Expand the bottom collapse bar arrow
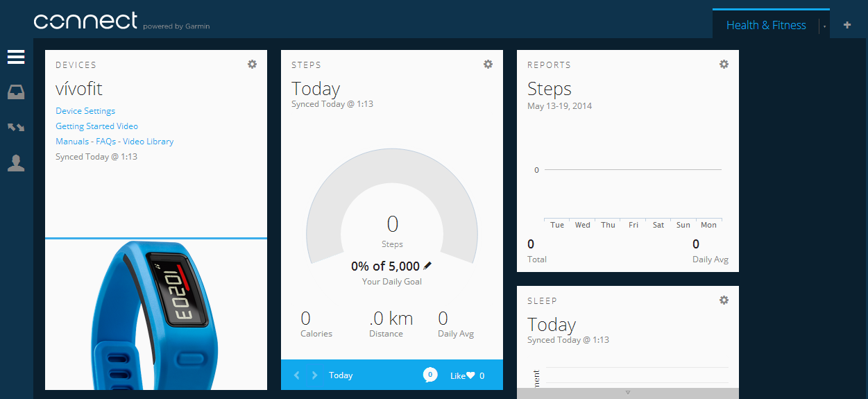Image resolution: width=868 pixels, height=399 pixels. click(x=628, y=393)
